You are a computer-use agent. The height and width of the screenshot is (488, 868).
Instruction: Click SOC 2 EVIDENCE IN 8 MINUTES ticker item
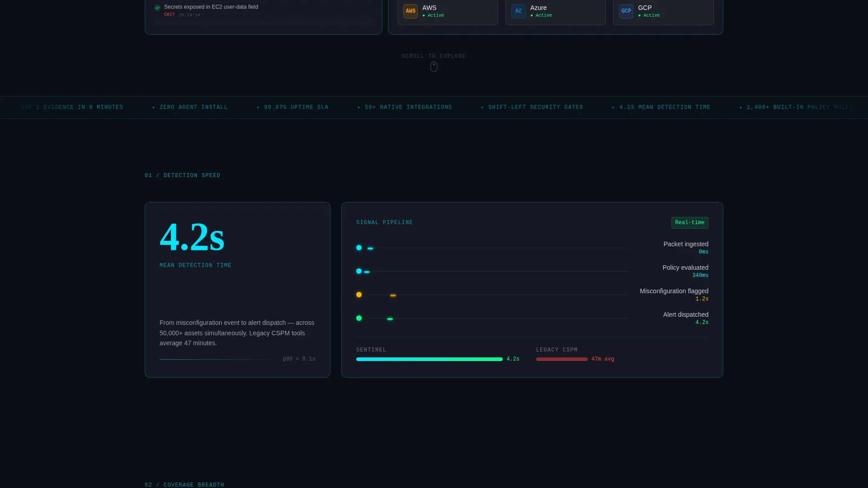click(72, 108)
